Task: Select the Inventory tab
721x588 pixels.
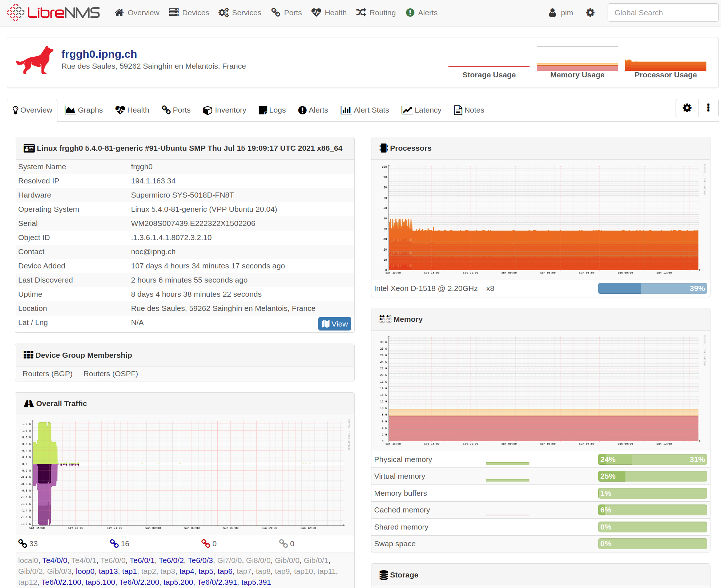Action: pyautogui.click(x=224, y=110)
